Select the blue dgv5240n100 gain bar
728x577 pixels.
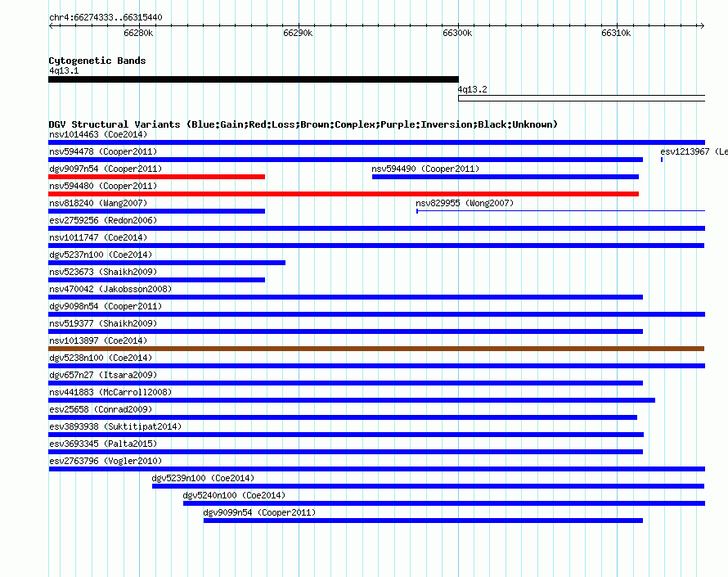[x=444, y=503]
